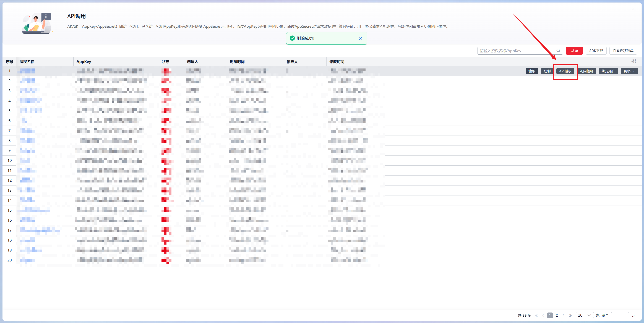Click API授权 for row 1
Screen dimensions: 644x323
coord(565,71)
